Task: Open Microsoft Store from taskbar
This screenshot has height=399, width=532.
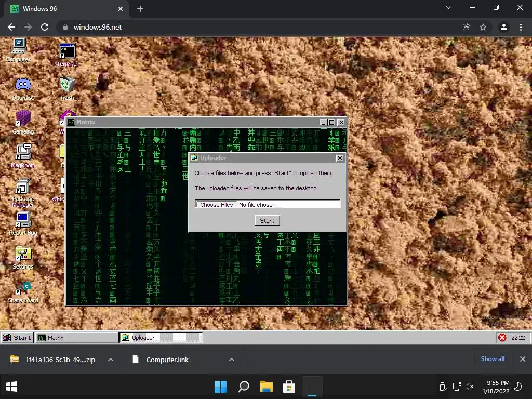Action: [x=289, y=387]
